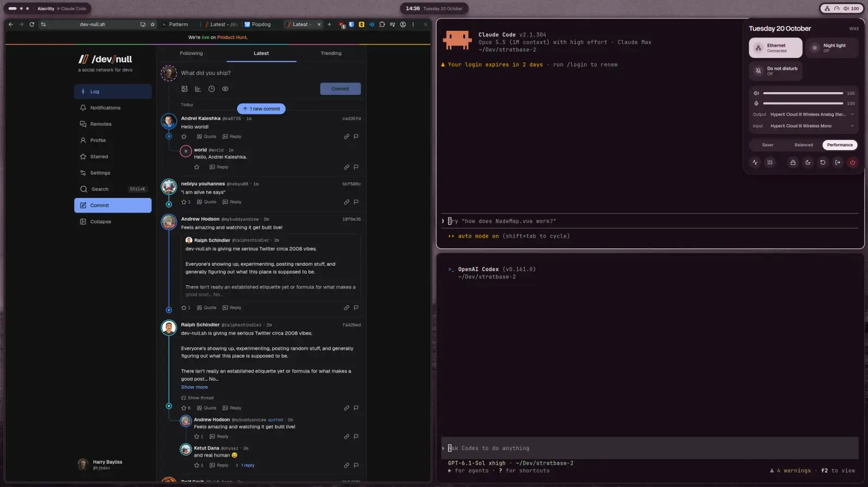
Task: Star Andrei Kaleshka's Hello world post
Action: coord(184,137)
